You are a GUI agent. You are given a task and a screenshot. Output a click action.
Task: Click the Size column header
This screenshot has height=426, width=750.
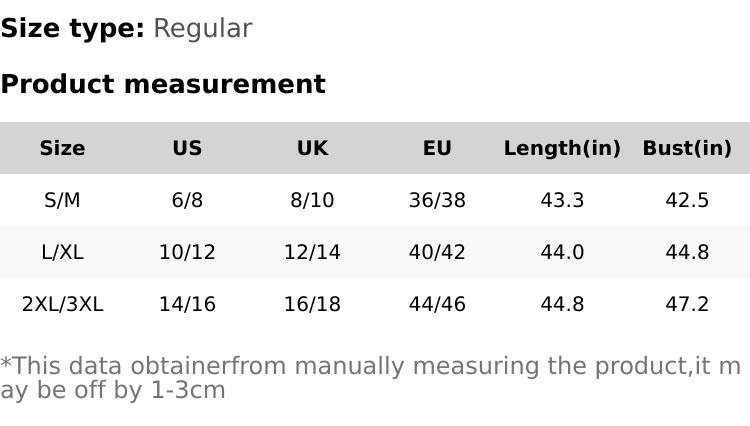tap(62, 149)
